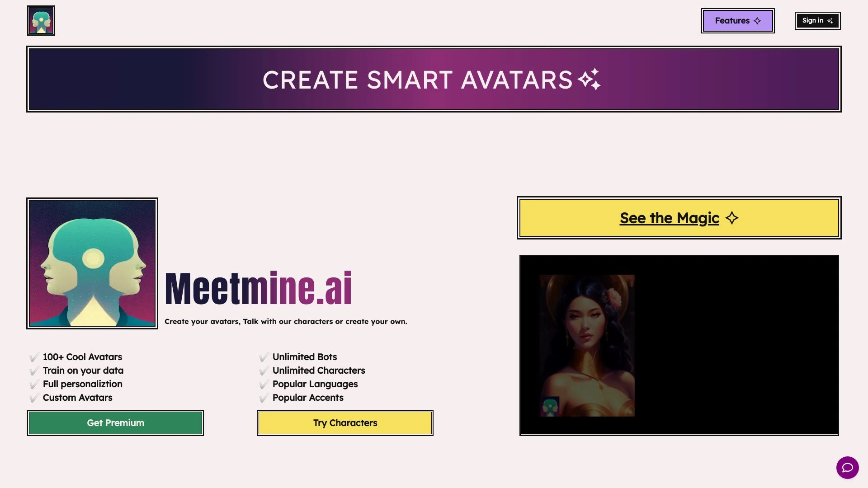Viewport: 868px width, 488px height.
Task: Click the sparkle icon inside the Sign in button
Action: coord(830,20)
